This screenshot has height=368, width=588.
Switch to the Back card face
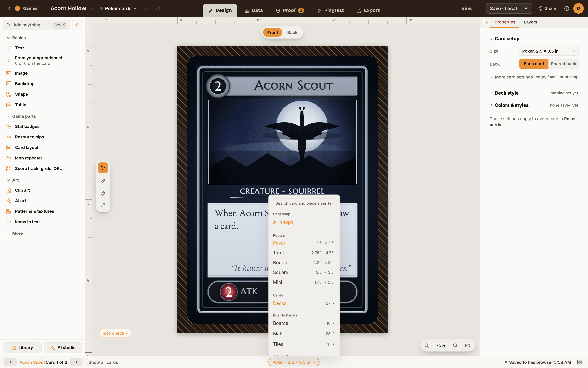(292, 32)
